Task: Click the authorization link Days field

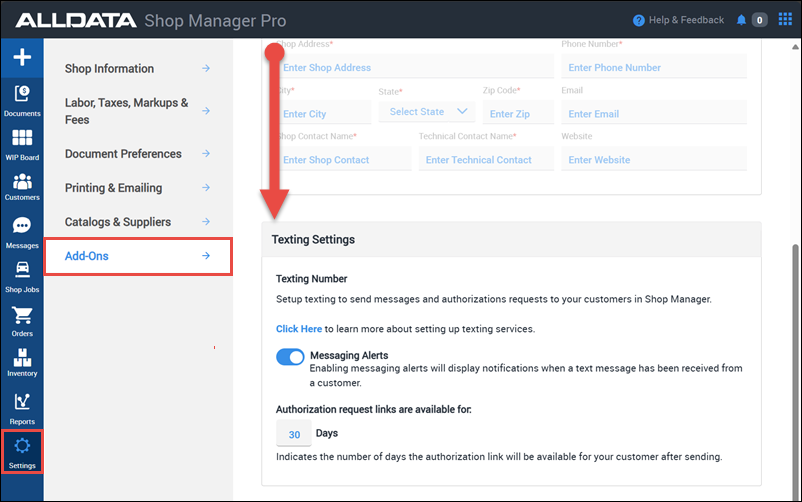Action: coord(294,433)
